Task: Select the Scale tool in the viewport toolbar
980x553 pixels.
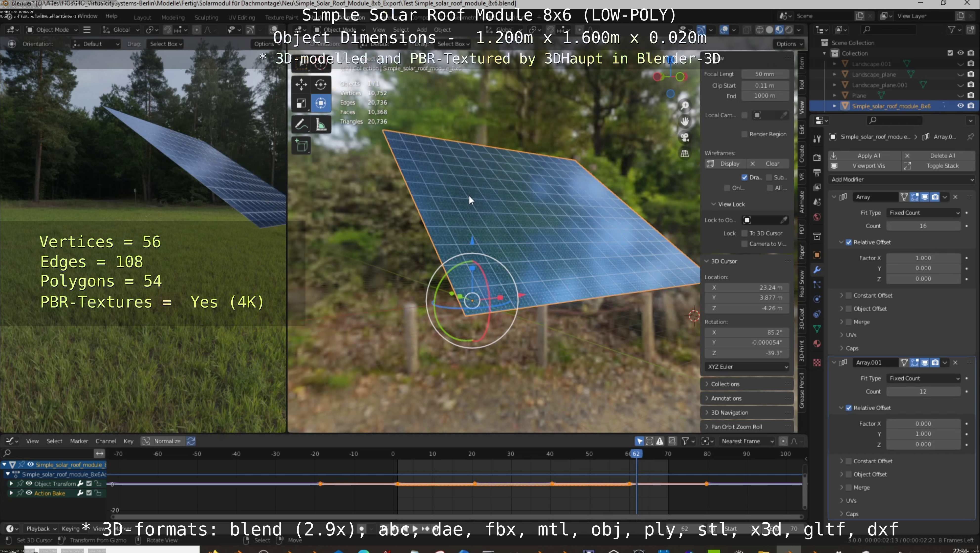Action: coord(301,103)
